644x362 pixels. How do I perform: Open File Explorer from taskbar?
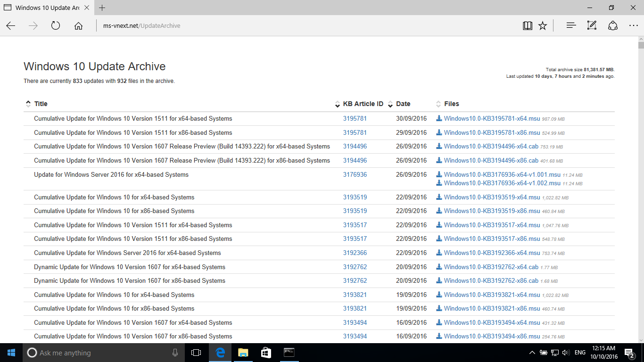tap(243, 353)
